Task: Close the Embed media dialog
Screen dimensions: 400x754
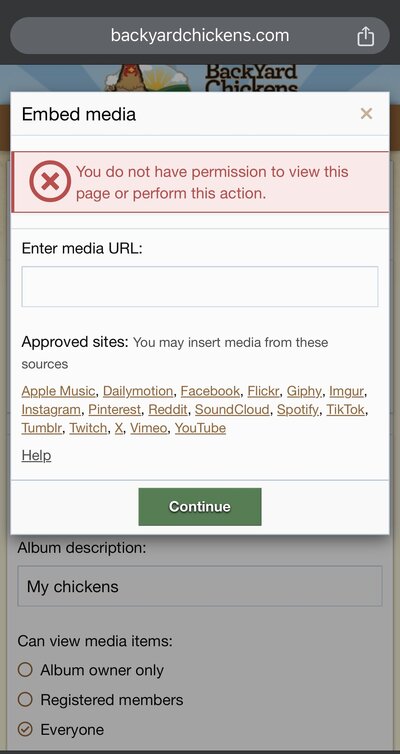Action: pos(366,114)
